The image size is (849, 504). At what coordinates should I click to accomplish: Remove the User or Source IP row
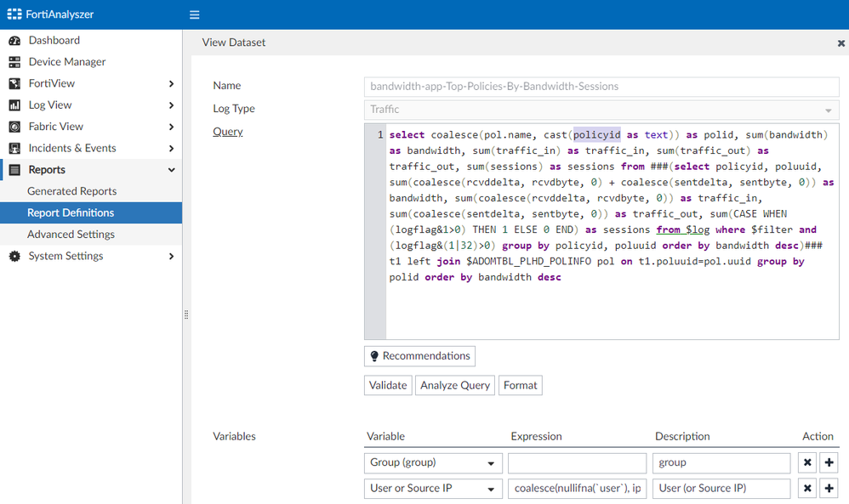[x=807, y=489]
